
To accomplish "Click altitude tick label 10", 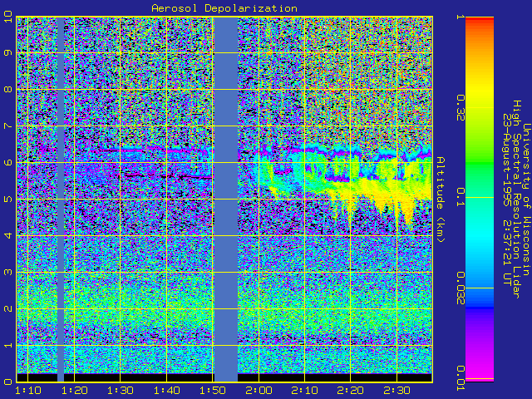I will [x=7, y=17].
